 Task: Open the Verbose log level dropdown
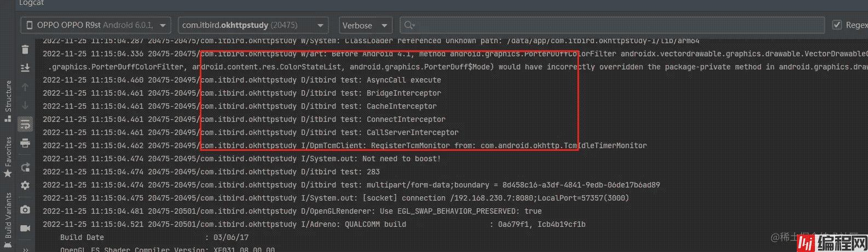[365, 25]
